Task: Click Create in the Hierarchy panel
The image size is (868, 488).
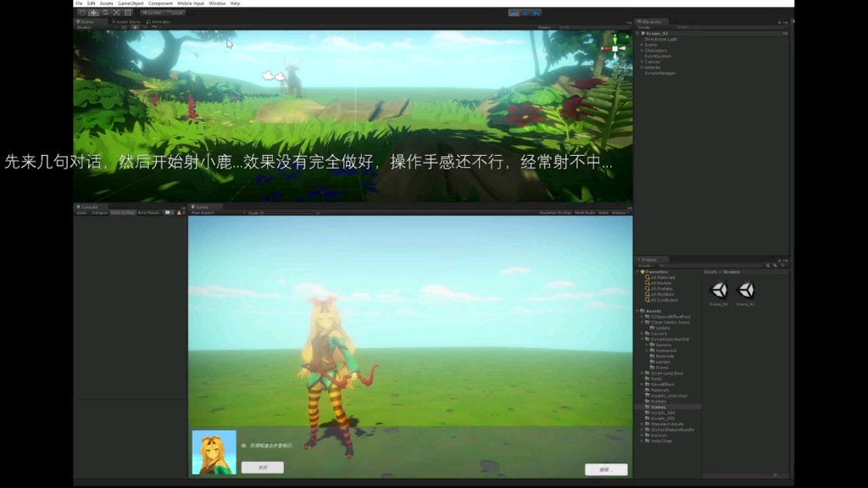Action: coord(645,28)
